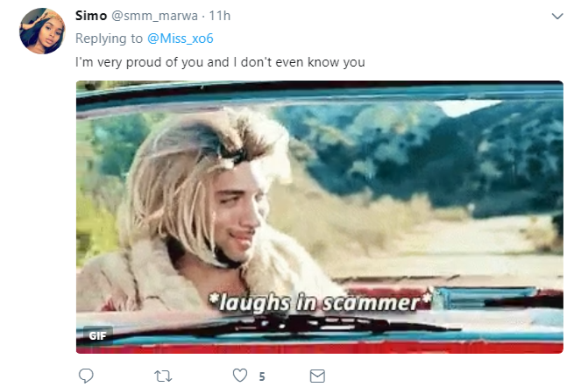Like the tweet with the heart icon

click(x=240, y=376)
